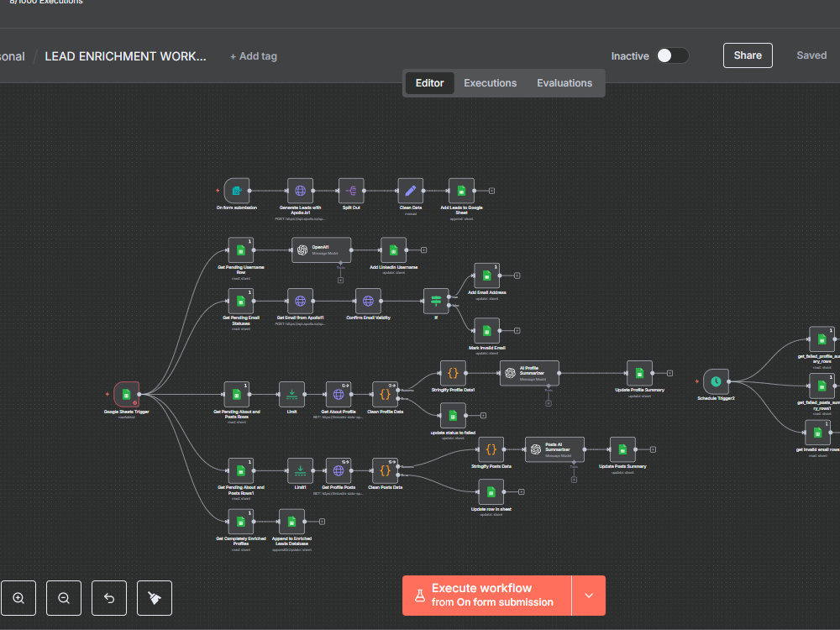Select AI Profile Summarizer node
The width and height of the screenshot is (840, 630).
point(529,374)
